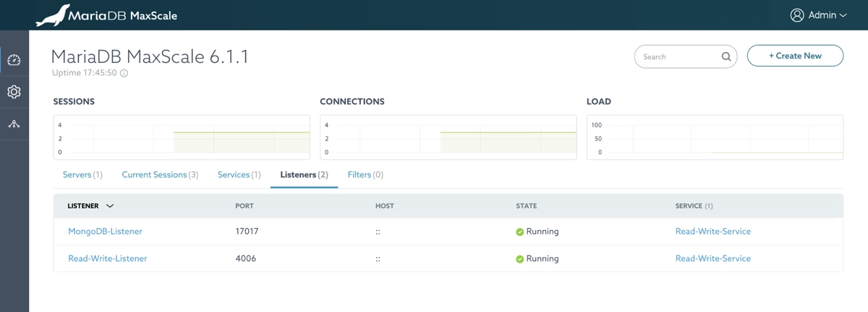Click the PORT column header
Screen dimensions: 868x312
coord(244,206)
